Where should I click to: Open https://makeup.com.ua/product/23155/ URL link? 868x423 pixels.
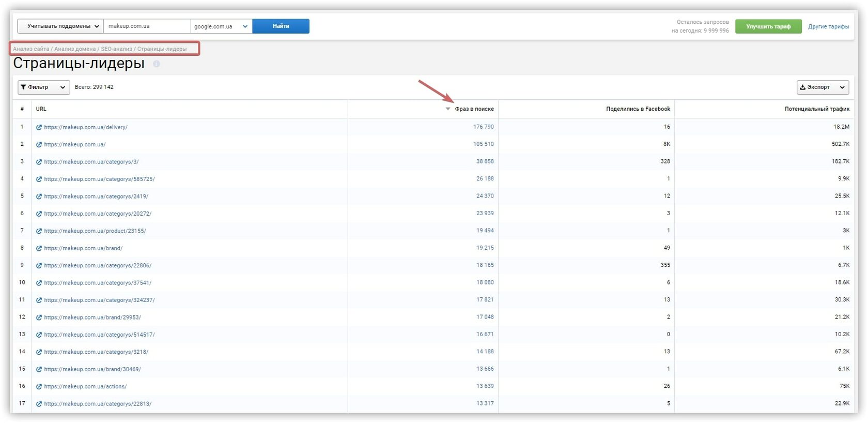point(95,231)
